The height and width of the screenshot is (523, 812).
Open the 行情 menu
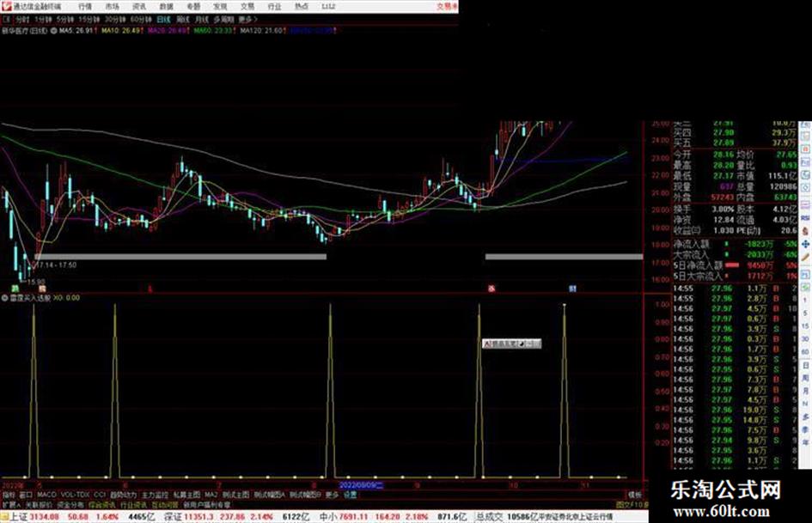click(x=85, y=7)
